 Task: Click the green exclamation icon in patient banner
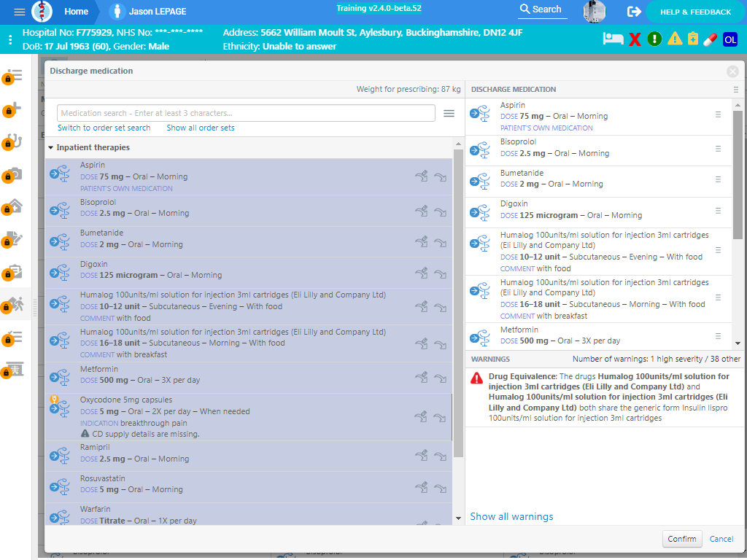point(654,39)
